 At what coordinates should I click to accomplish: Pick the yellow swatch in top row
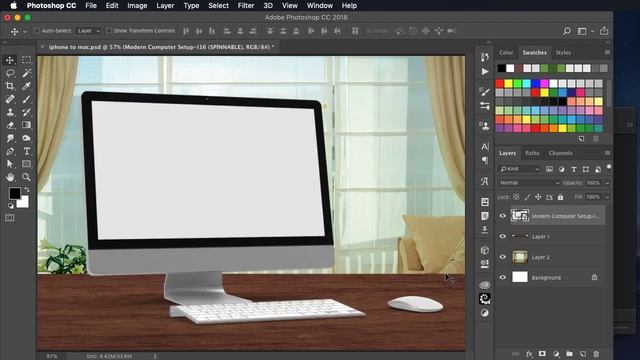(509, 84)
